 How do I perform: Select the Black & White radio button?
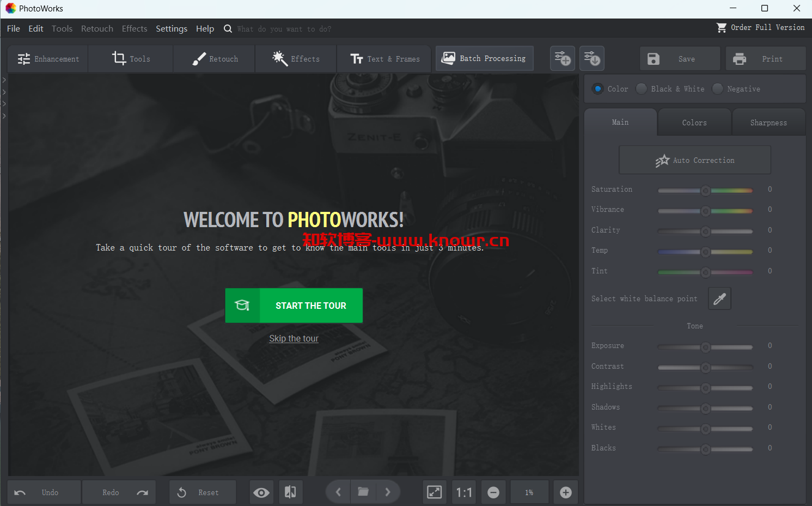[x=642, y=89]
